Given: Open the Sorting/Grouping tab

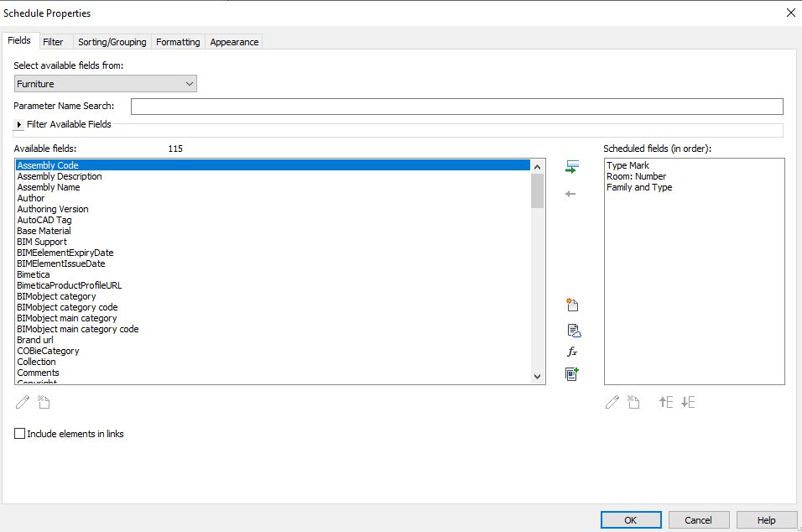Looking at the screenshot, I should click(x=112, y=42).
